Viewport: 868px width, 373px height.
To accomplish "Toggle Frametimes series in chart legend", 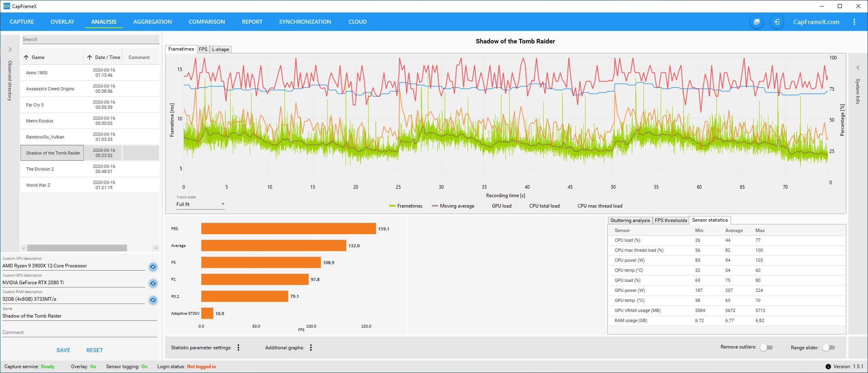I will tap(405, 206).
